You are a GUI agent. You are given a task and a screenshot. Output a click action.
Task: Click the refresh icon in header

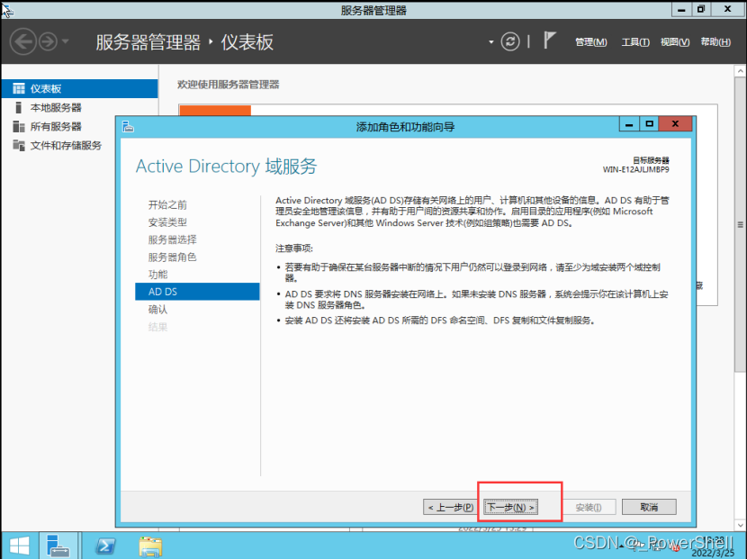click(510, 42)
